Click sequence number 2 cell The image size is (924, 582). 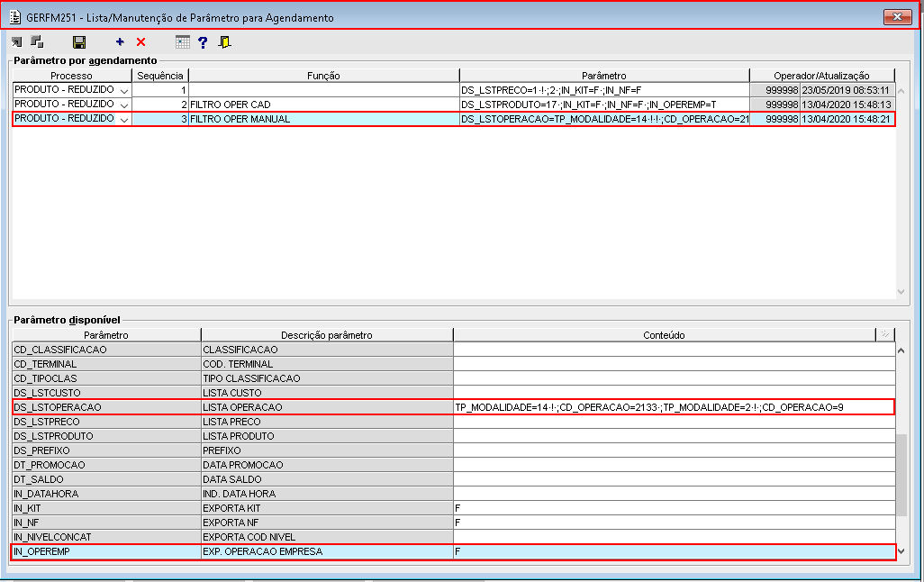(x=160, y=105)
